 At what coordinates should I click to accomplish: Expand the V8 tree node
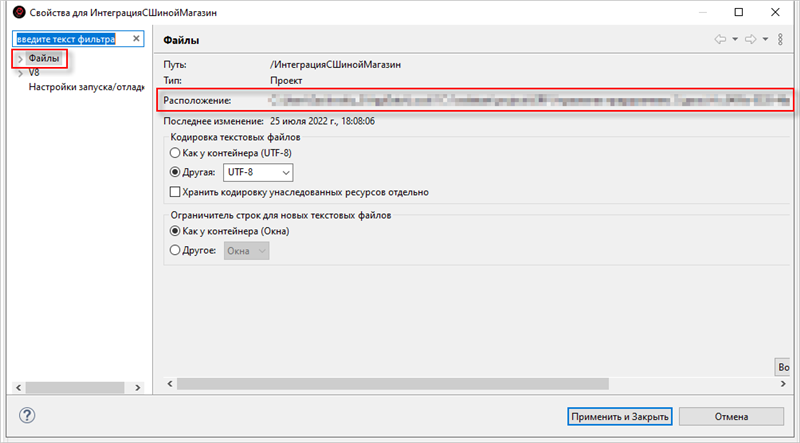pos(20,73)
